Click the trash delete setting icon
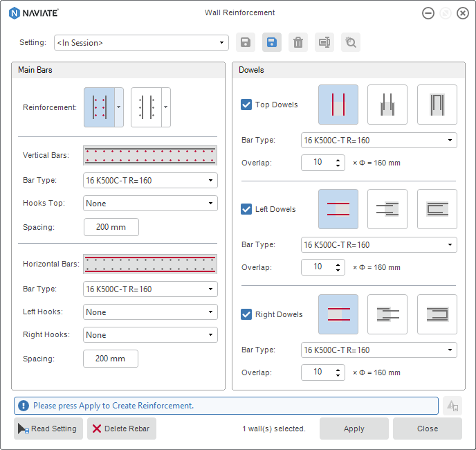 297,42
